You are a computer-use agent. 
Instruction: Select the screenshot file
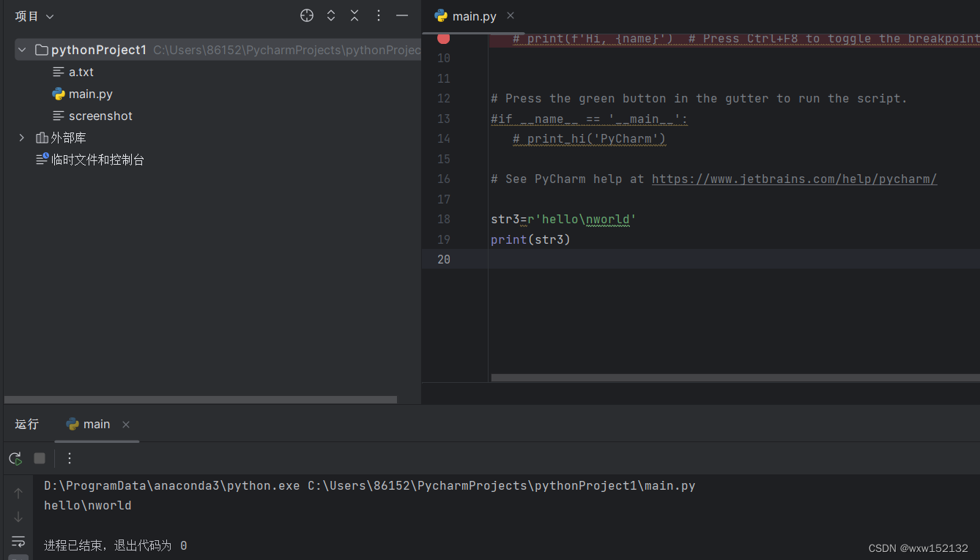[92, 116]
